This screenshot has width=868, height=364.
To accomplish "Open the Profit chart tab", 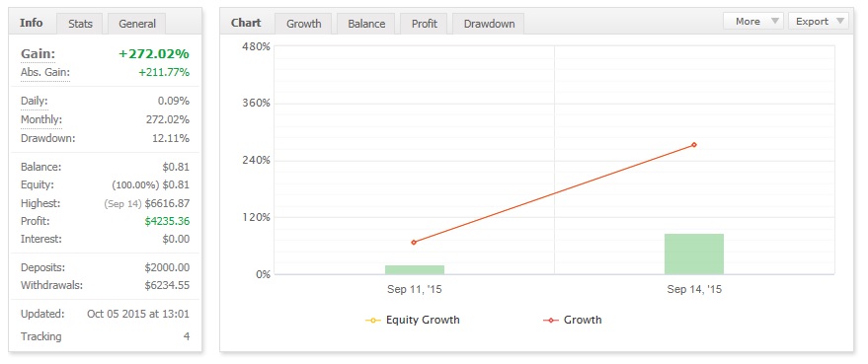I will tap(424, 24).
